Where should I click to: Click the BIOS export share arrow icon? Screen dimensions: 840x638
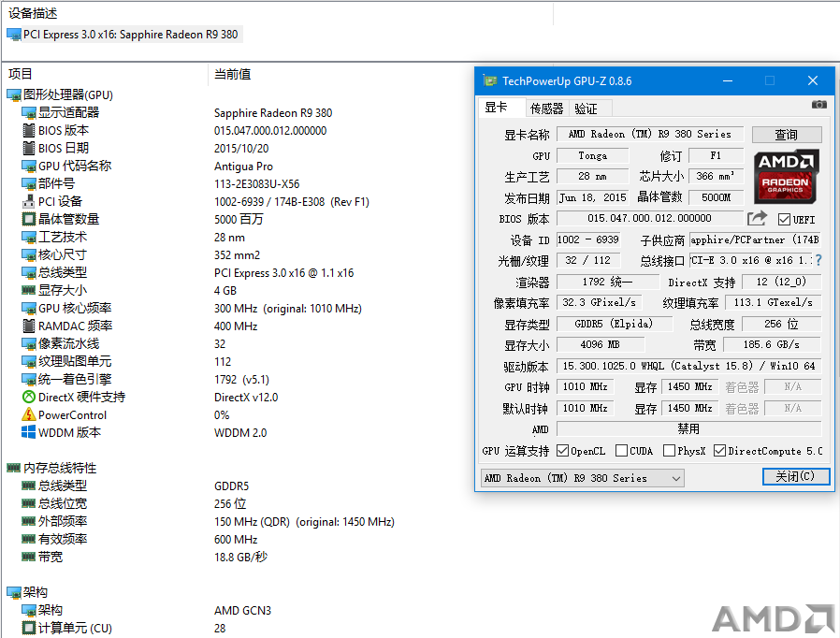pos(757,218)
